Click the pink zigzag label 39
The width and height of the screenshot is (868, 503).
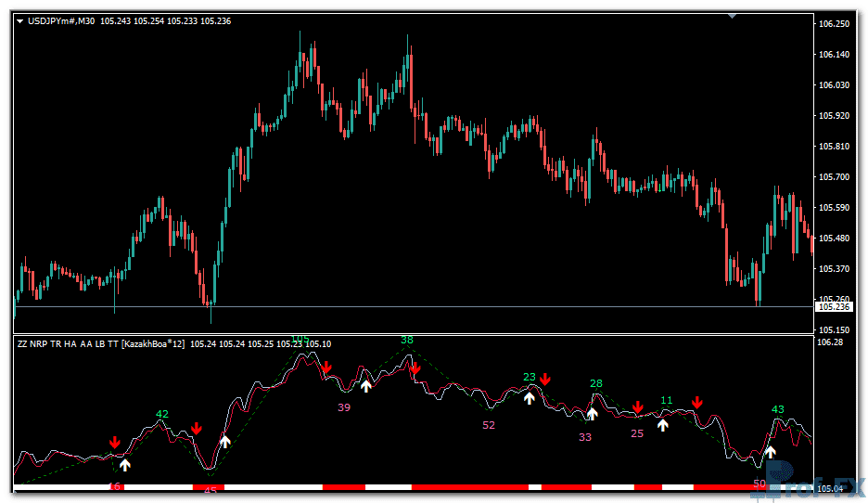tap(344, 406)
